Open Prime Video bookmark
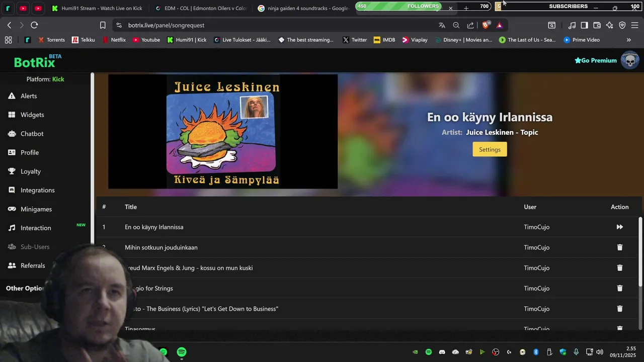 (x=582, y=40)
